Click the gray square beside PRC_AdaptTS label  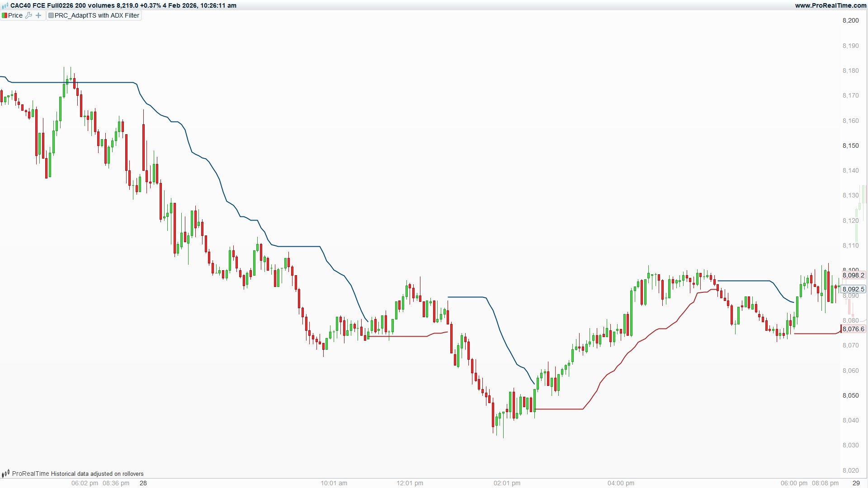[x=51, y=15]
